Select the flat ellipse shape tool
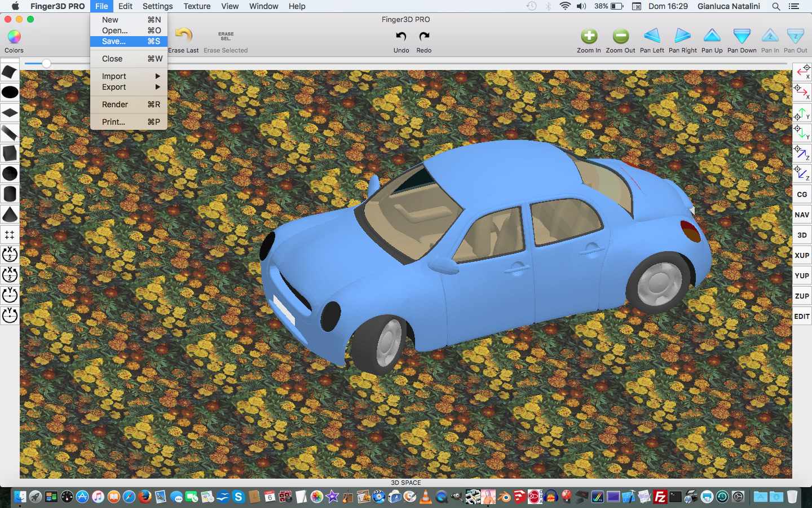This screenshot has width=812, height=508. tap(10, 92)
